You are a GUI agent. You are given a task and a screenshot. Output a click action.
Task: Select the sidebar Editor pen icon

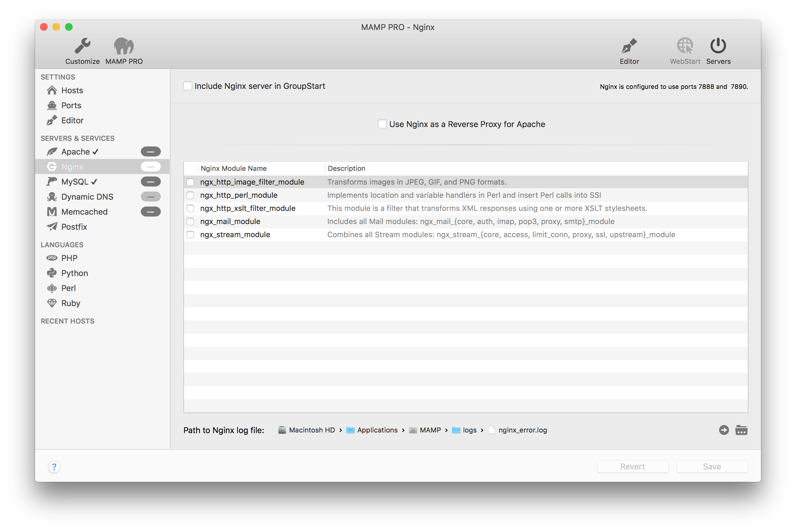click(52, 120)
